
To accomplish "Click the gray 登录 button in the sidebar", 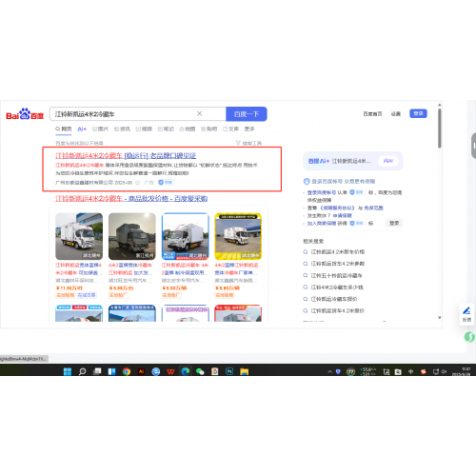I will pos(394,223).
